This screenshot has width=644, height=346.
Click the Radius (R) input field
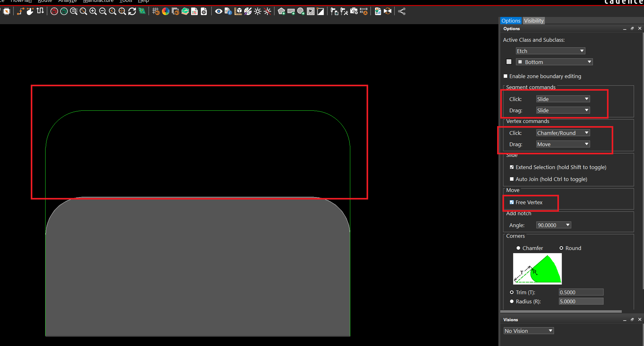[581, 301]
